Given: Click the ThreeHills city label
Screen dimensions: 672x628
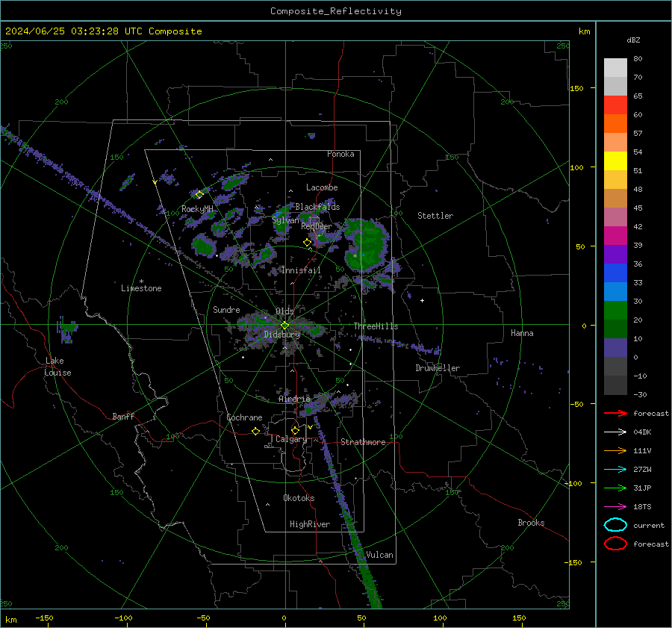Looking at the screenshot, I should [x=376, y=326].
